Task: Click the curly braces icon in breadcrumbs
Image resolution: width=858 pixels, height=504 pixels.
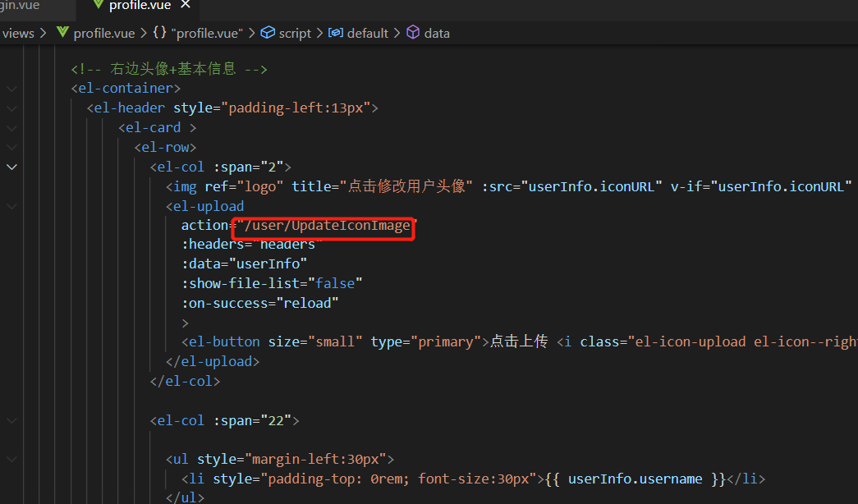Action: [159, 33]
